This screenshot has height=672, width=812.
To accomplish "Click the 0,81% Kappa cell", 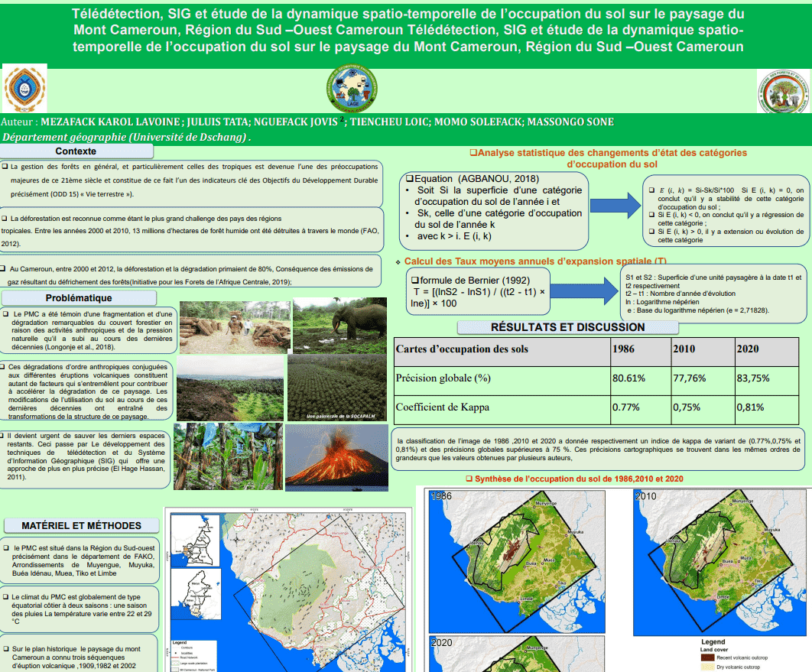I will coord(767,410).
